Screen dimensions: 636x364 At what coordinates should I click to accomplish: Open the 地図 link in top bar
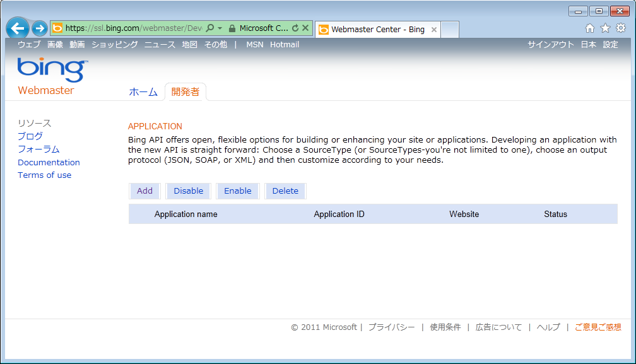(189, 45)
